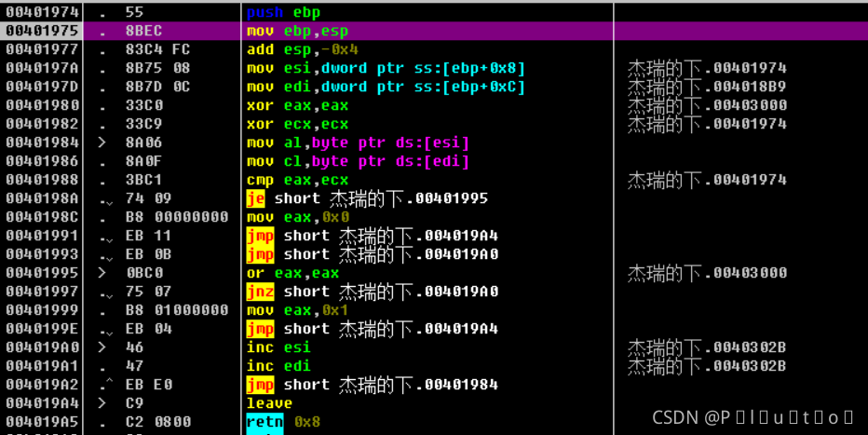The image size is (868, 435).
Task: Click comment on the inc edi row
Action: [x=707, y=366]
